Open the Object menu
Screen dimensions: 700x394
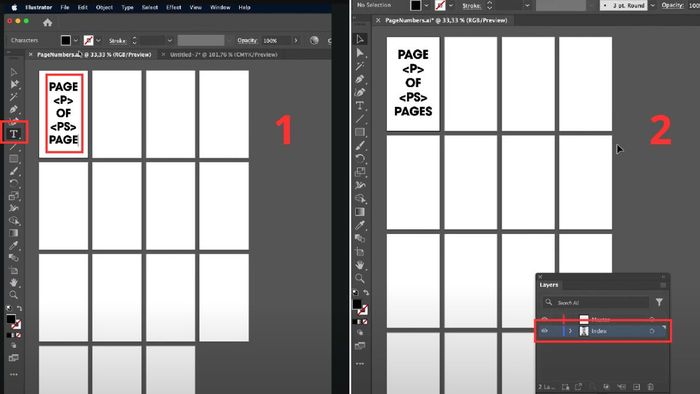point(104,7)
